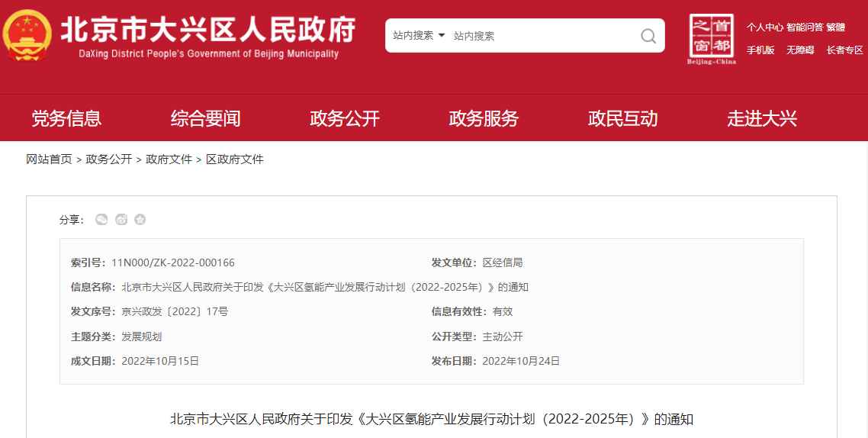Select 政务服务 in the navigation bar
This screenshot has height=438, width=868.
pos(484,118)
